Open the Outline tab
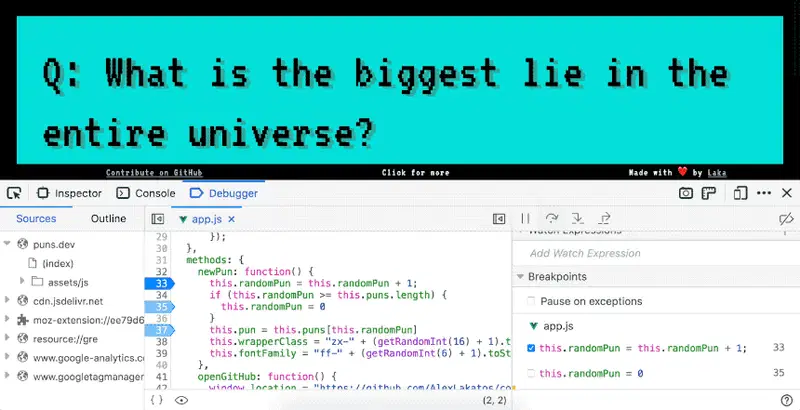 (x=108, y=218)
